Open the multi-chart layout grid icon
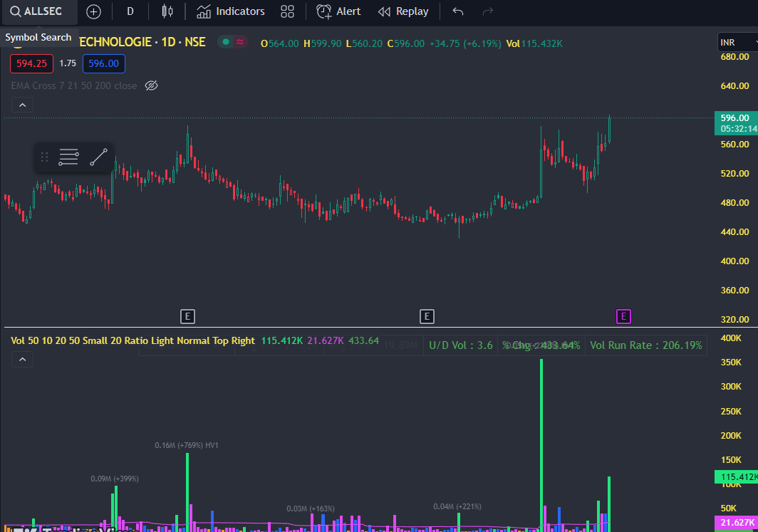This screenshot has width=758, height=532. 288,11
